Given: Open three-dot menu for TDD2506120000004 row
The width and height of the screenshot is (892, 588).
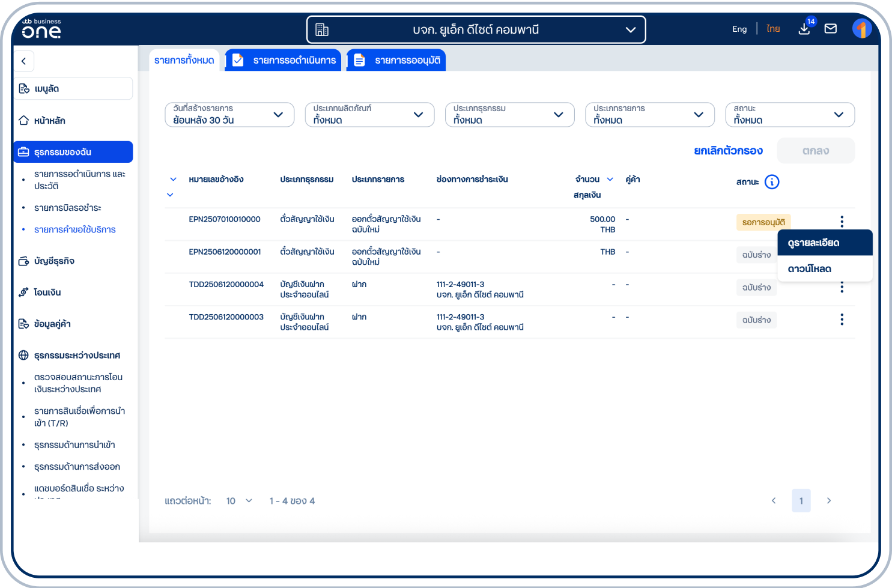Looking at the screenshot, I should (x=842, y=287).
